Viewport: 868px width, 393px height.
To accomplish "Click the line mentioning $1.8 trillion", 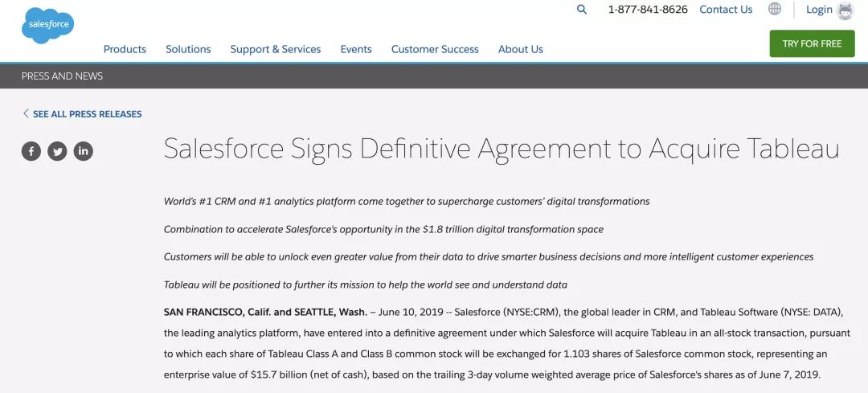I will coord(383,229).
